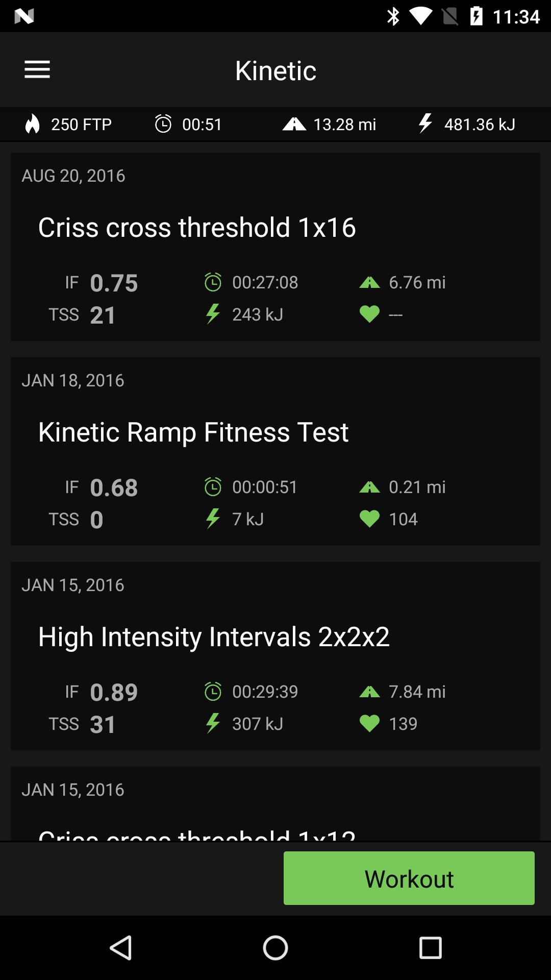Tap the 250 FTP summary value

pyautogui.click(x=81, y=124)
